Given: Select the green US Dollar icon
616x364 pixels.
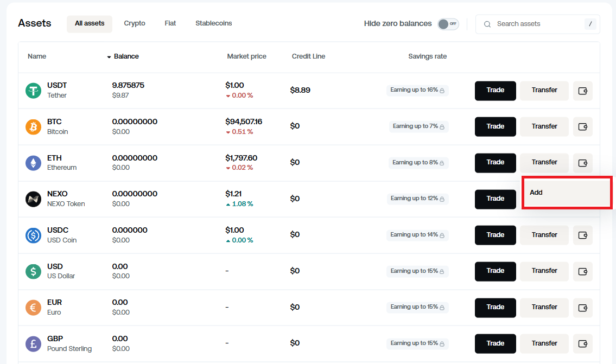Looking at the screenshot, I should pyautogui.click(x=34, y=271).
